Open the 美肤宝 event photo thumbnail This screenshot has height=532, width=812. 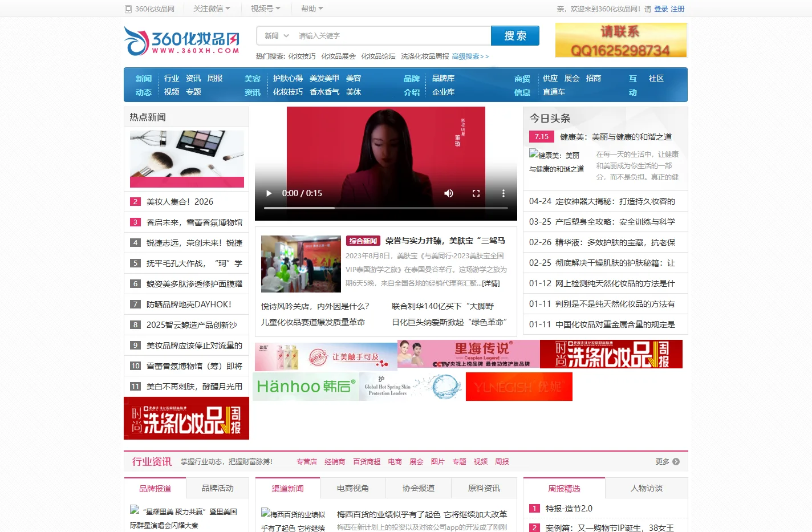point(301,264)
